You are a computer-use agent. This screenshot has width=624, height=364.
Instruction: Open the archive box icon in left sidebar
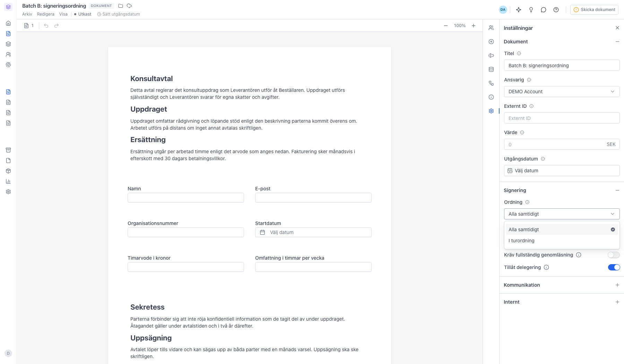[x=8, y=150]
